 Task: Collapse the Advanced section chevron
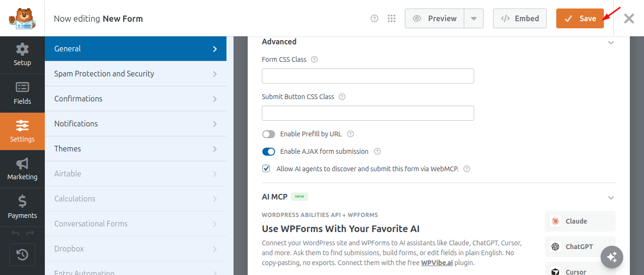[x=611, y=42]
